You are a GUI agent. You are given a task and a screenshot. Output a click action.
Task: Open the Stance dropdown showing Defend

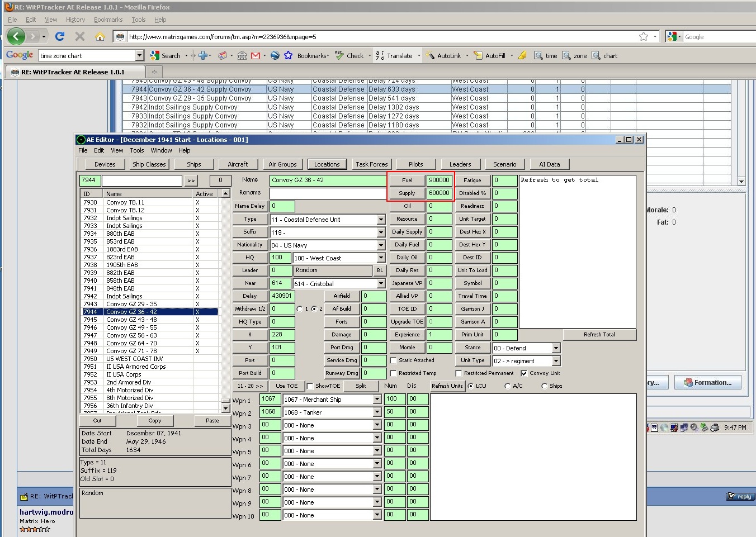click(556, 348)
